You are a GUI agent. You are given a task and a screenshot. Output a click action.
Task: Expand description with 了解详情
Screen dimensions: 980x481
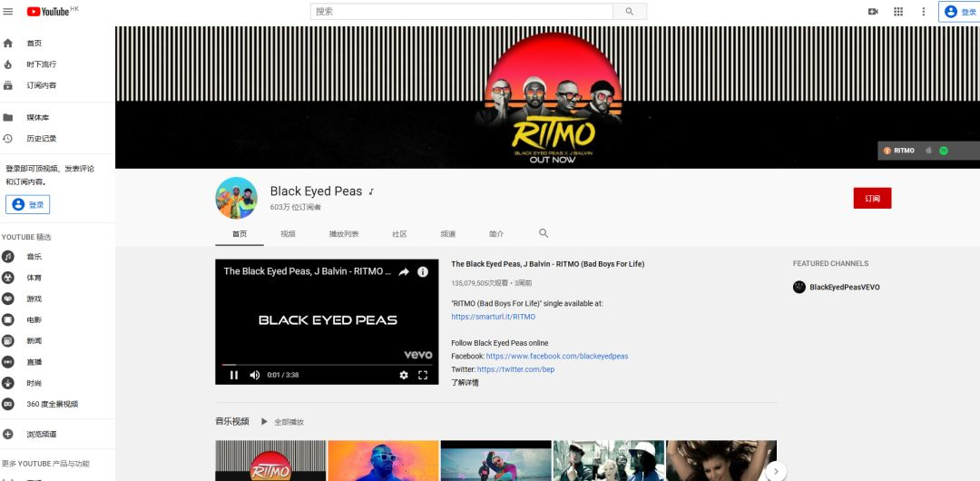pyautogui.click(x=465, y=383)
